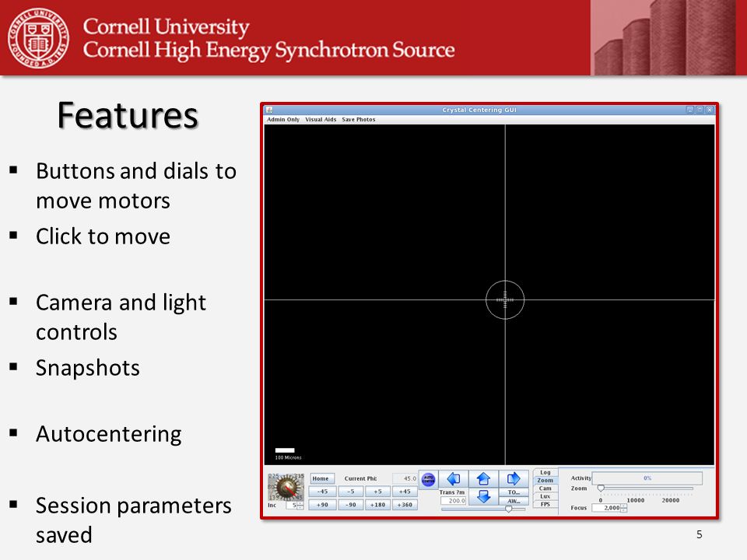The width and height of the screenshot is (747, 560).
Task: Click the Current Phi value field
Action: 405,478
